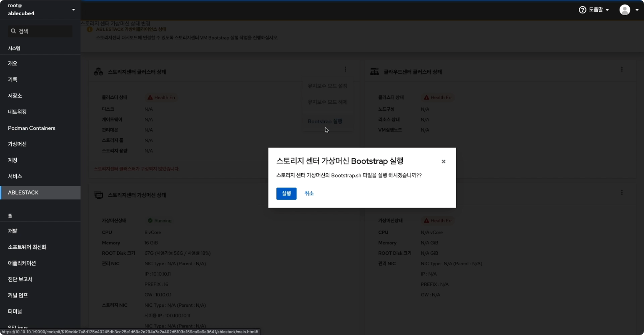Open 기록 logs page
This screenshot has height=335, width=644.
40,79
